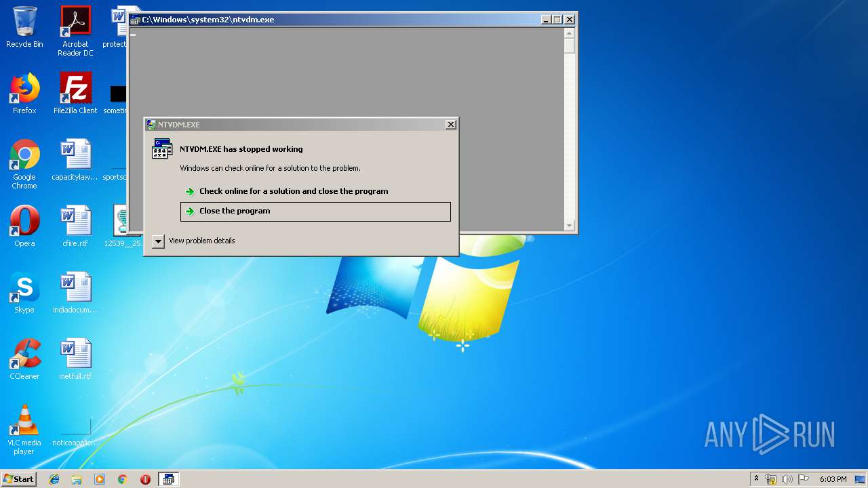Click the 6:03 PM clock
The image size is (868, 488).
[833, 479]
